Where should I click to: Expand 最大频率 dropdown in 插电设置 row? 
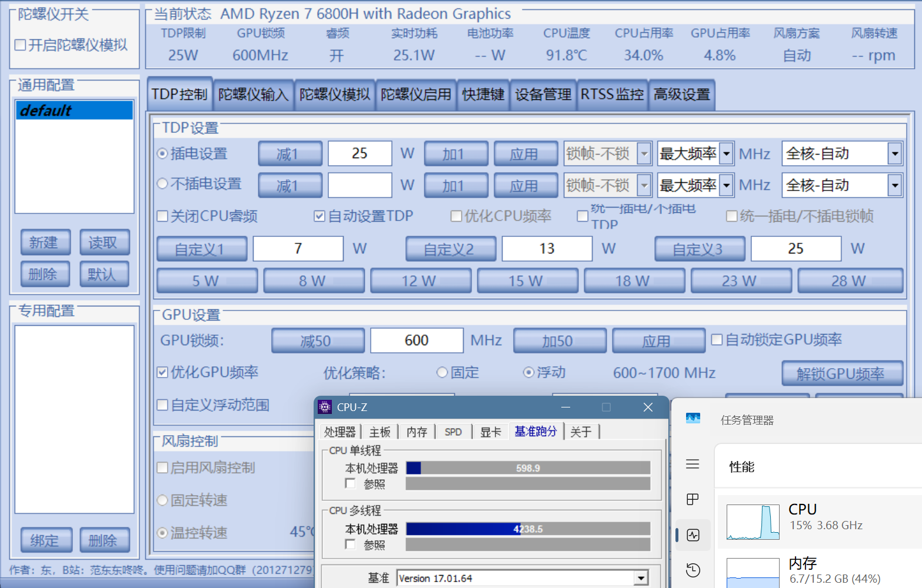pyautogui.click(x=727, y=153)
